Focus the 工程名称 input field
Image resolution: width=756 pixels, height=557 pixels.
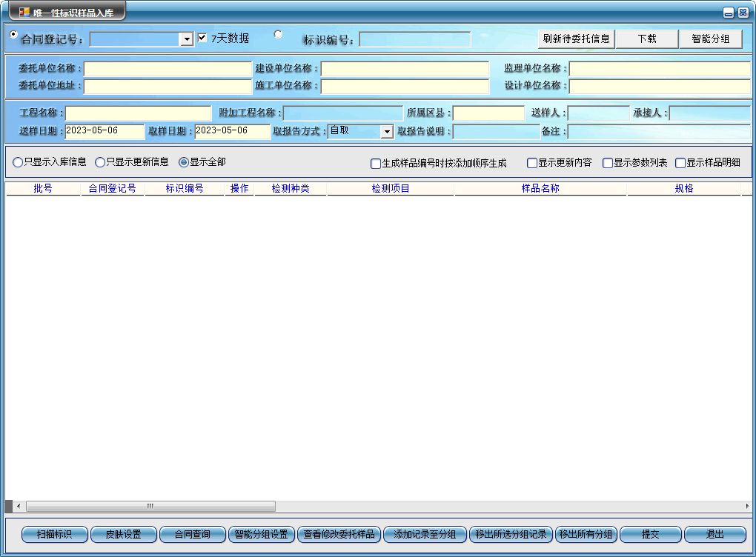coord(139,113)
